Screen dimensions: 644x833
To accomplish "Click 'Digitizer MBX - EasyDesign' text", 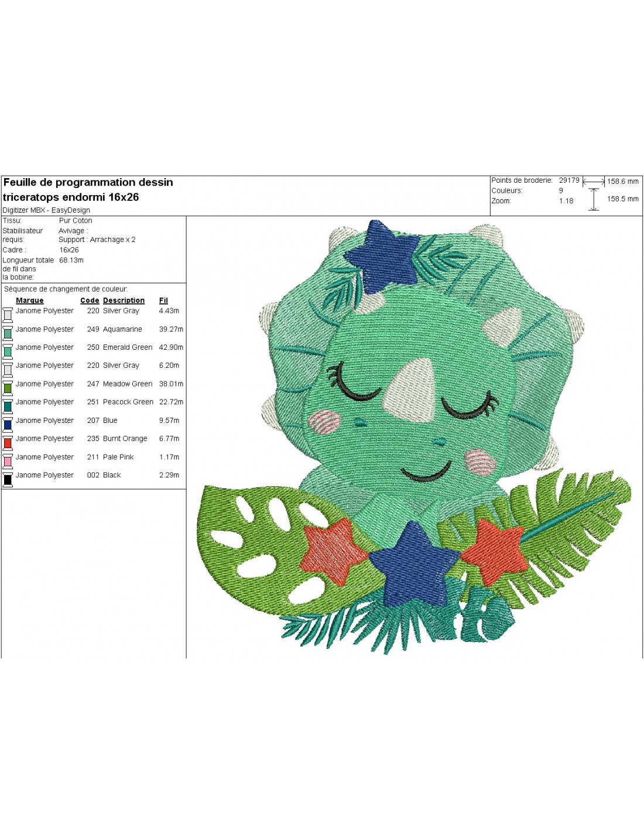I will pos(46,210).
